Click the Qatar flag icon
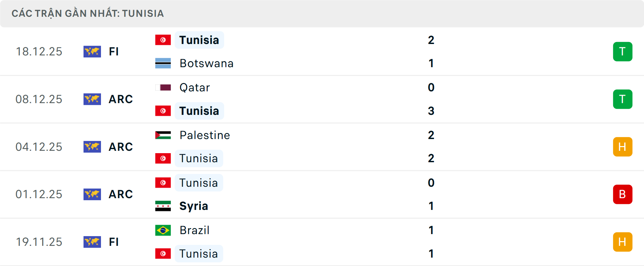Viewport: 644px width, 266px height. 163,88
